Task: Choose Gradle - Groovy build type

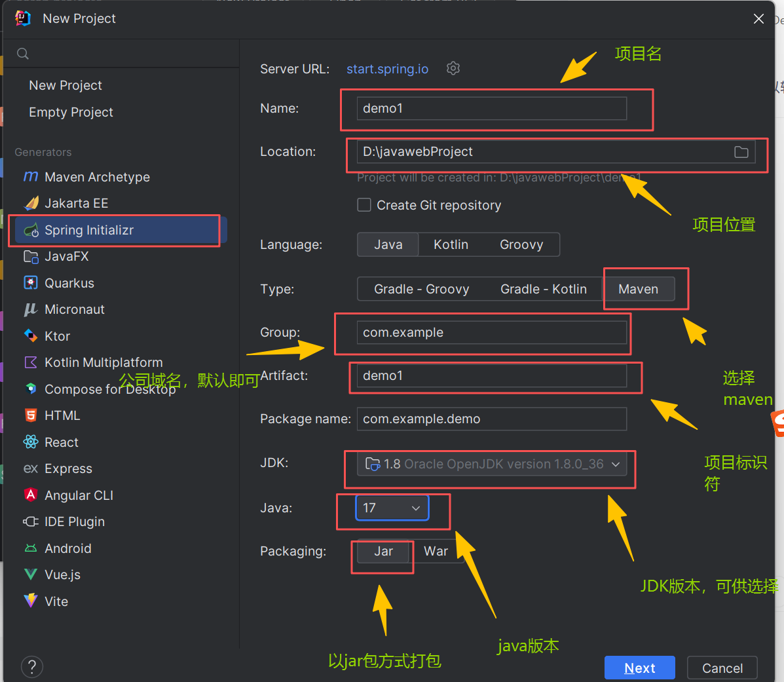Action: [x=422, y=289]
